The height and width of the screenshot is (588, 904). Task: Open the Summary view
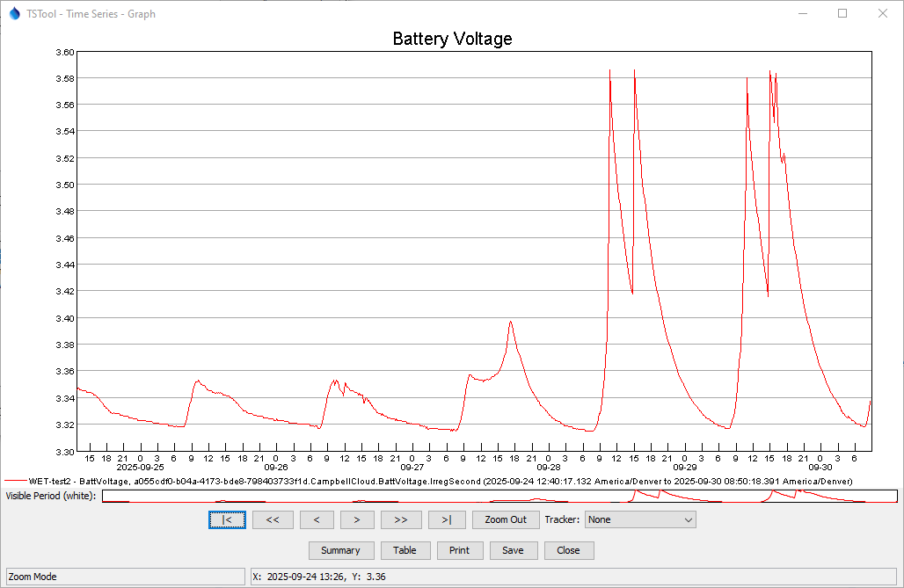pos(340,550)
